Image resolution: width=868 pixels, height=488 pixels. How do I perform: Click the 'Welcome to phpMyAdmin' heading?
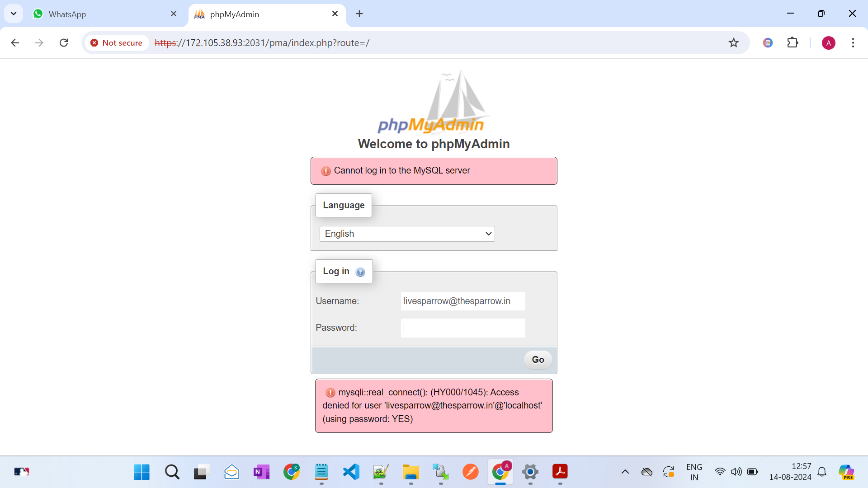click(x=434, y=144)
